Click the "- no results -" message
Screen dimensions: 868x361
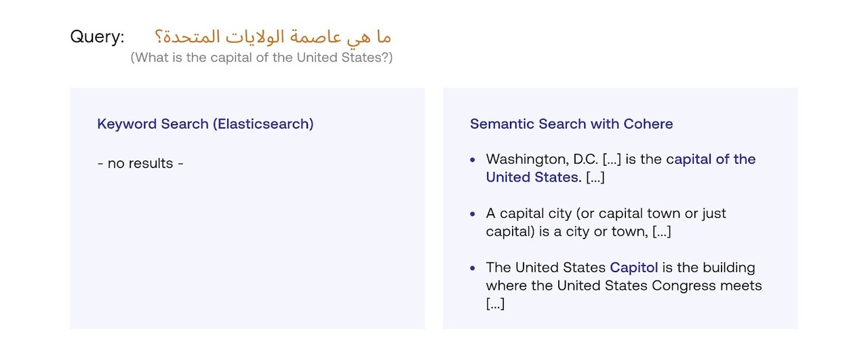click(140, 163)
